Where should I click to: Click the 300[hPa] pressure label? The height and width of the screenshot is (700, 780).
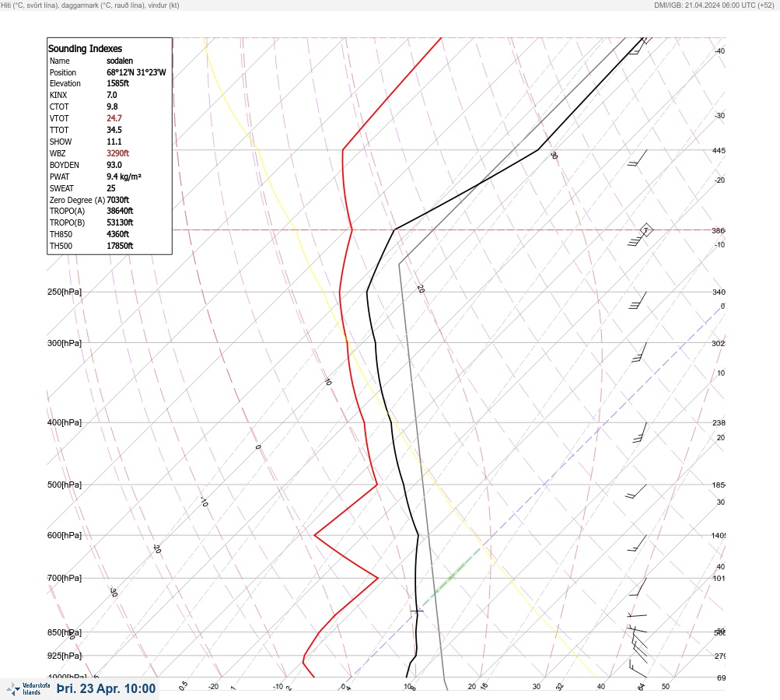(65, 343)
